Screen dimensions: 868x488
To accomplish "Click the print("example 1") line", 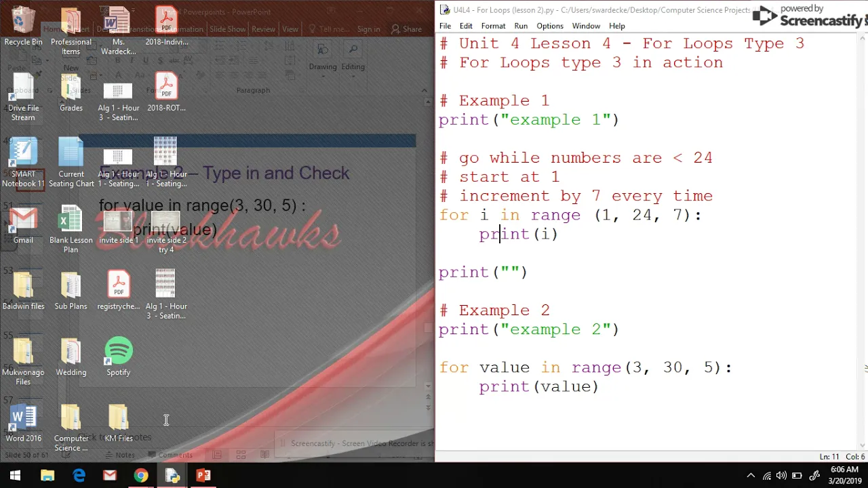I will coord(529,120).
